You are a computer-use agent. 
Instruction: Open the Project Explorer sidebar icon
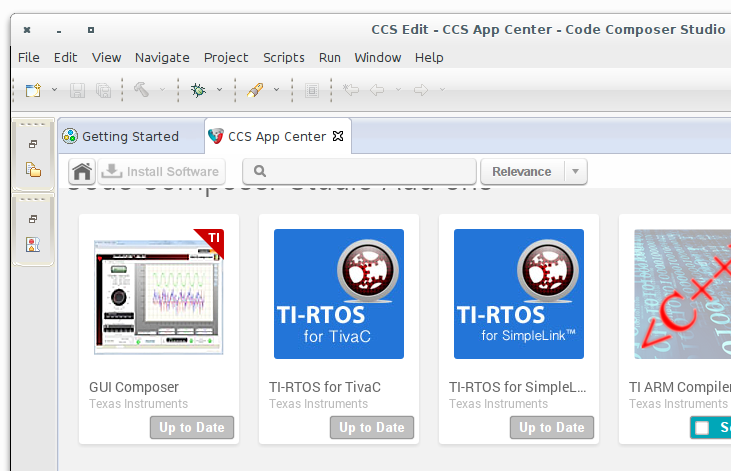[x=33, y=169]
